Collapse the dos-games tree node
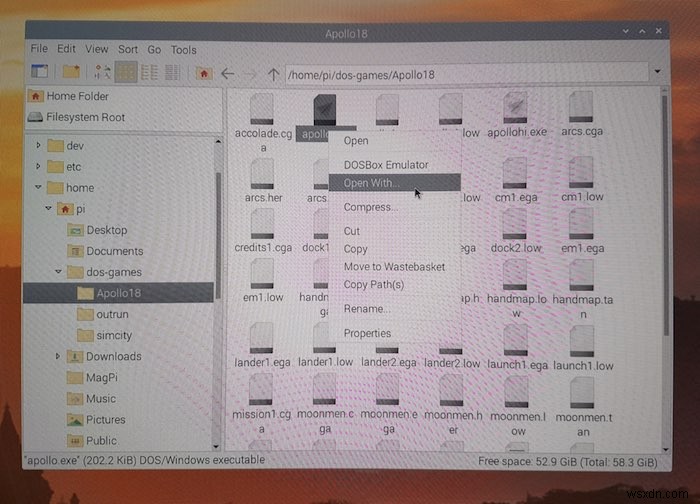This screenshot has width=700, height=504. 58,271
